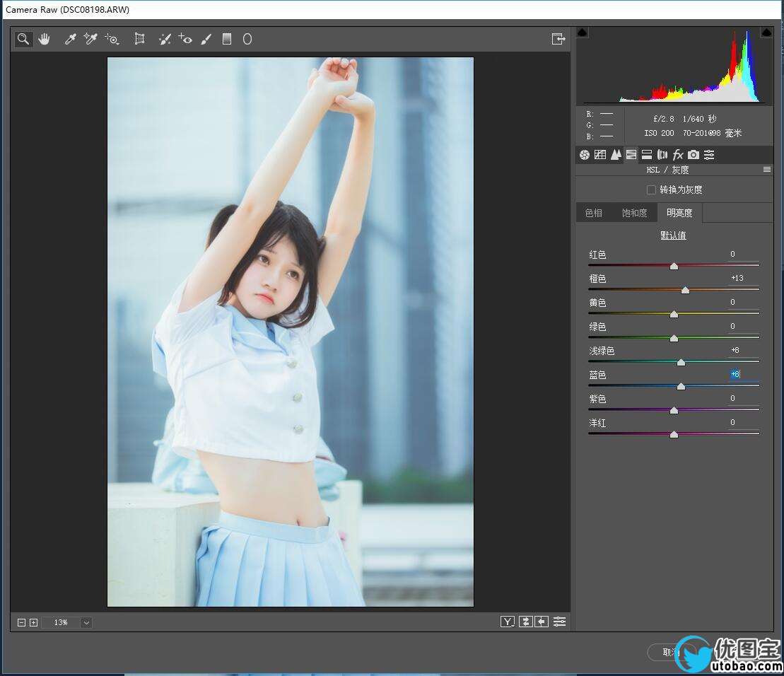Open the Camera Calibration panel
The image size is (784, 676).
pos(694,155)
